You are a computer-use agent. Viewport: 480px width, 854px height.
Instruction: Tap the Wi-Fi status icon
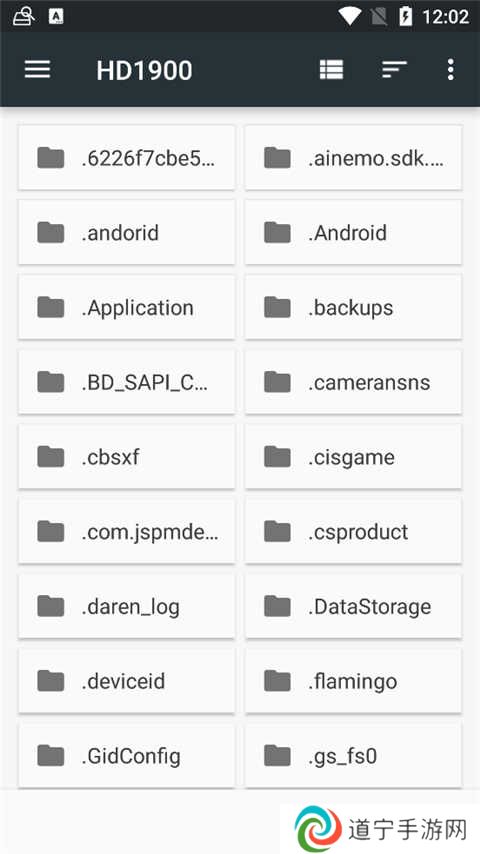pyautogui.click(x=349, y=16)
